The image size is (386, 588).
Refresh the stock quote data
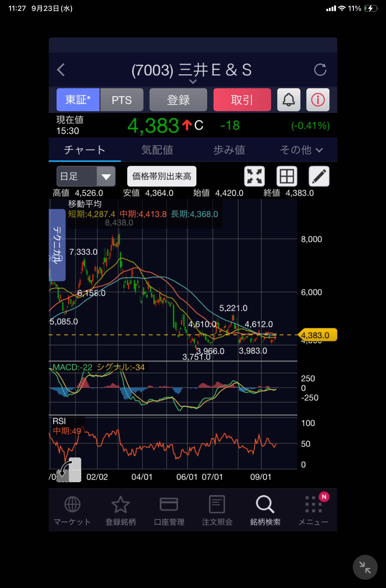320,70
